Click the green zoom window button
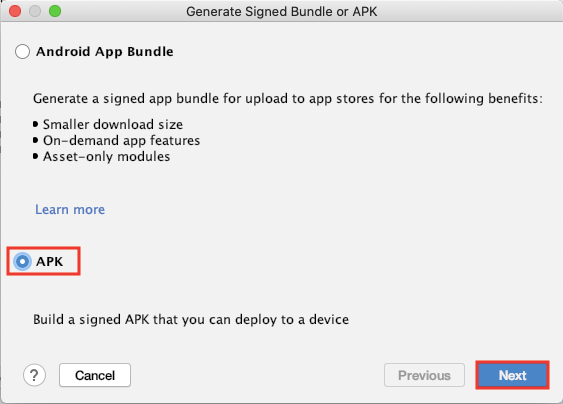 55,11
